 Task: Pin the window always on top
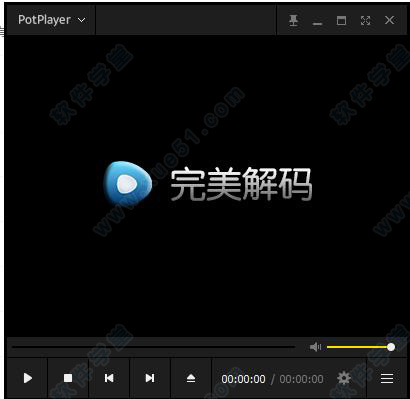(293, 21)
